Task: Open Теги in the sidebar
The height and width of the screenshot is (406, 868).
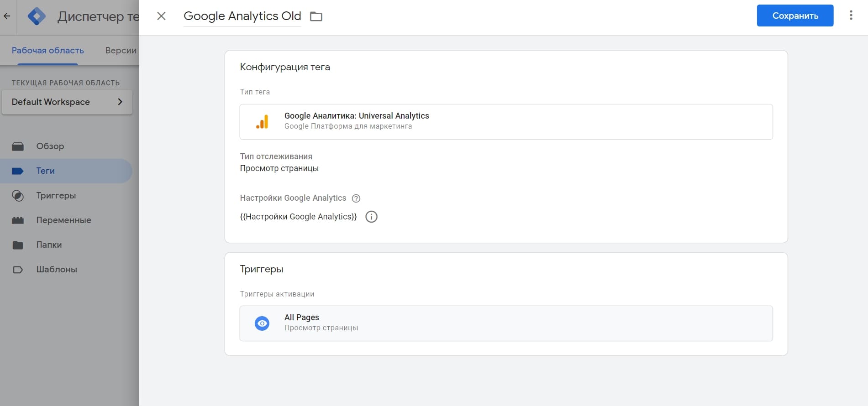Action: point(66,171)
